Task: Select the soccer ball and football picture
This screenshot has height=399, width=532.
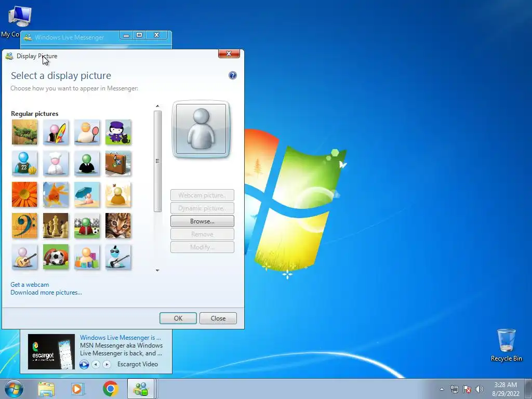Action: coord(56,257)
